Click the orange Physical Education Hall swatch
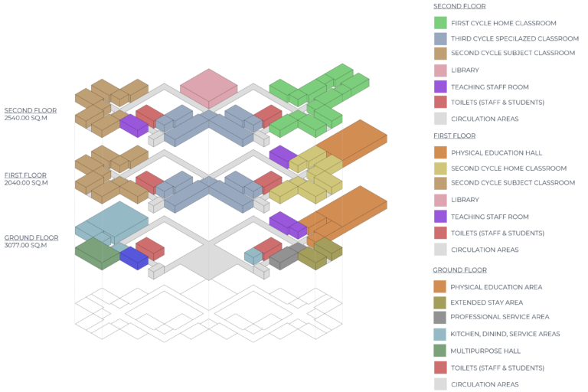Screen dimensions: 588x392 point(440,152)
